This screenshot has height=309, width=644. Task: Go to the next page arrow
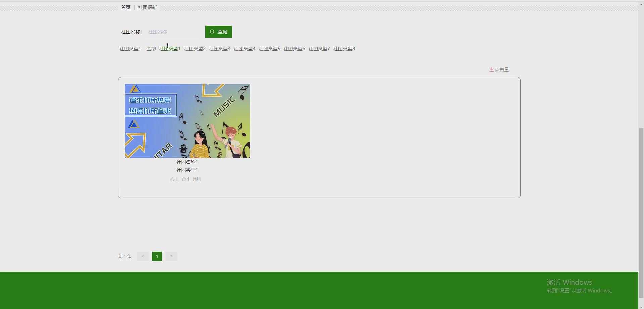[171, 256]
